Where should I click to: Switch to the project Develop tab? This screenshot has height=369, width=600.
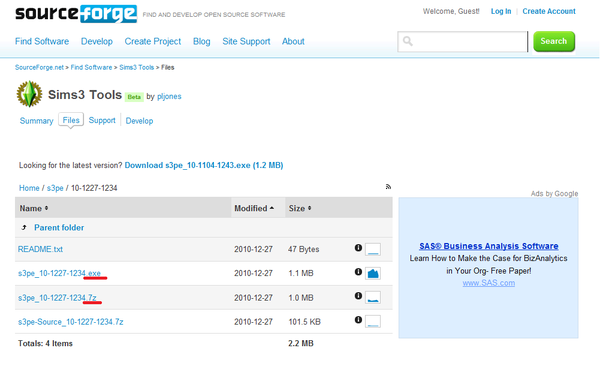click(x=139, y=121)
